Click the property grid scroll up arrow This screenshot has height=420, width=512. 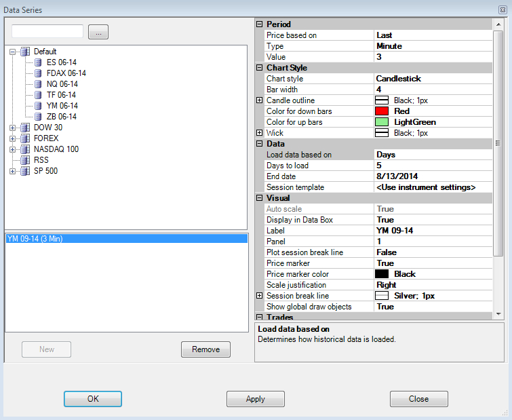[498, 24]
